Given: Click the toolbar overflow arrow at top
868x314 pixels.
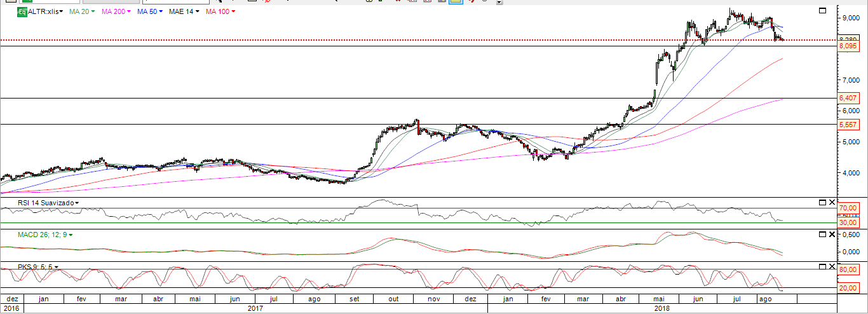Looking at the screenshot, I should [499, 3].
